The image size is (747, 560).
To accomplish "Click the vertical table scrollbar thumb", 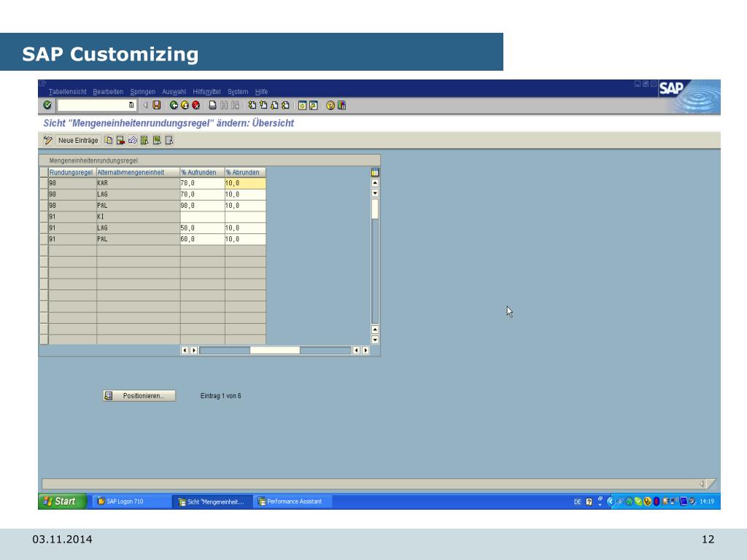I will tap(375, 209).
